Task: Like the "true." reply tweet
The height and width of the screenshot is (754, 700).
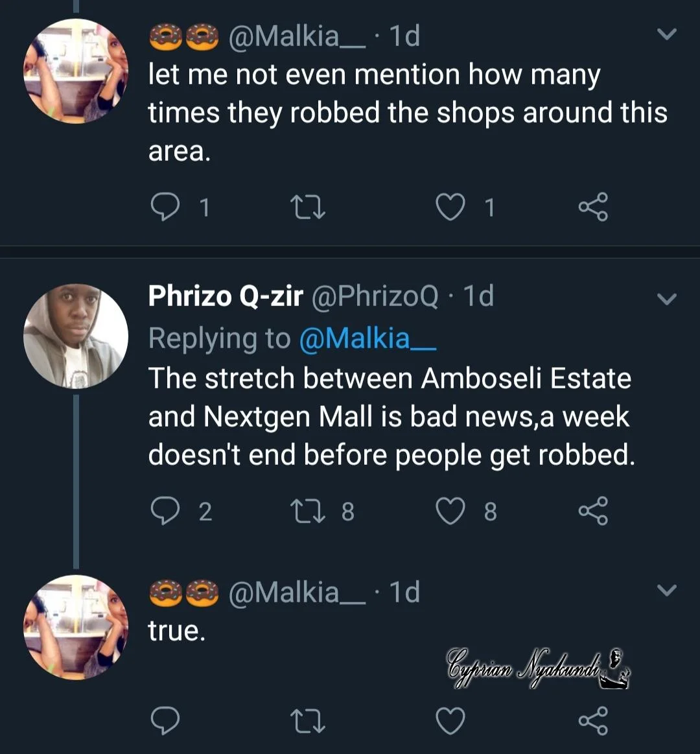Action: 450,720
